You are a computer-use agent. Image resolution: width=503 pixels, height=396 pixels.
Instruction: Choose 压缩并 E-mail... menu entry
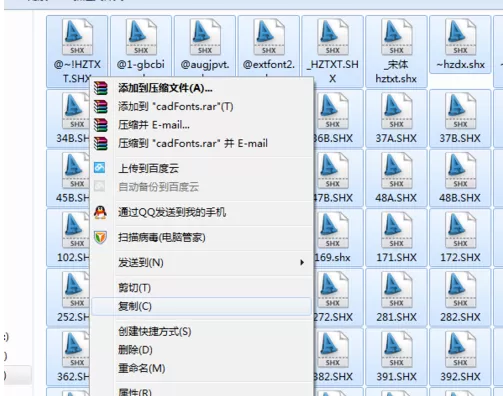[x=202, y=125]
